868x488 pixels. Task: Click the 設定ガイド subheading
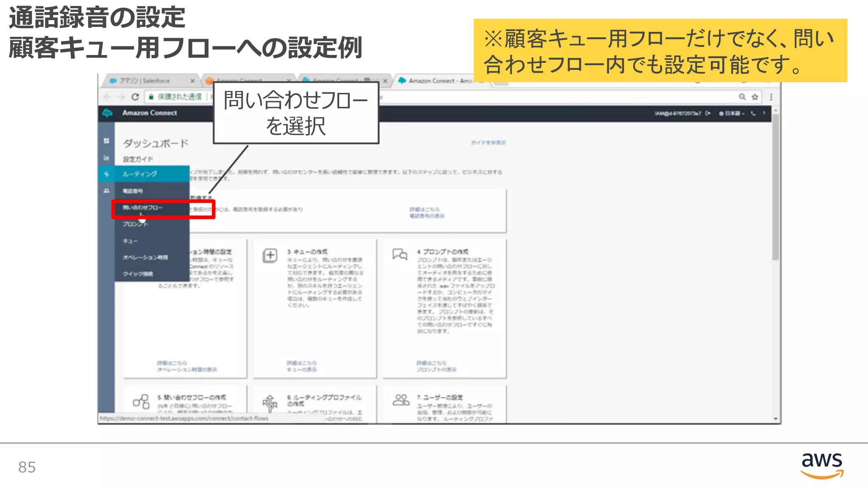pos(138,159)
